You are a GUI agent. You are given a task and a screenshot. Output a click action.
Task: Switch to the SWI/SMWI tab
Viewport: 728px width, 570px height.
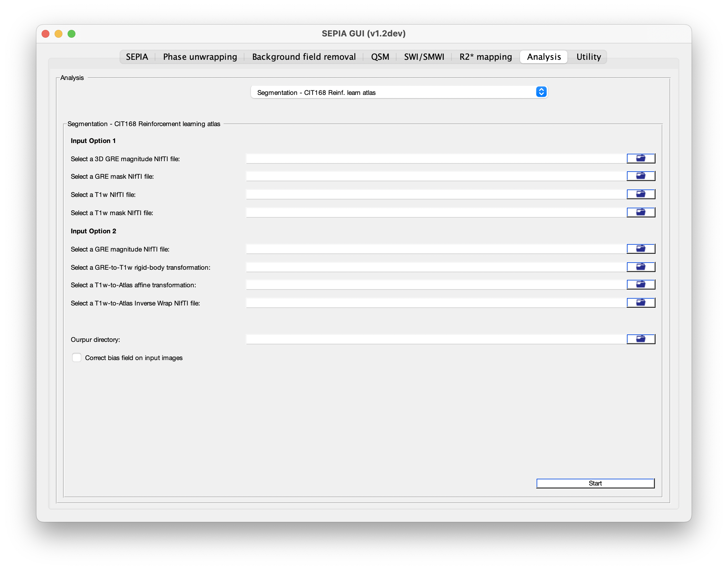(424, 57)
